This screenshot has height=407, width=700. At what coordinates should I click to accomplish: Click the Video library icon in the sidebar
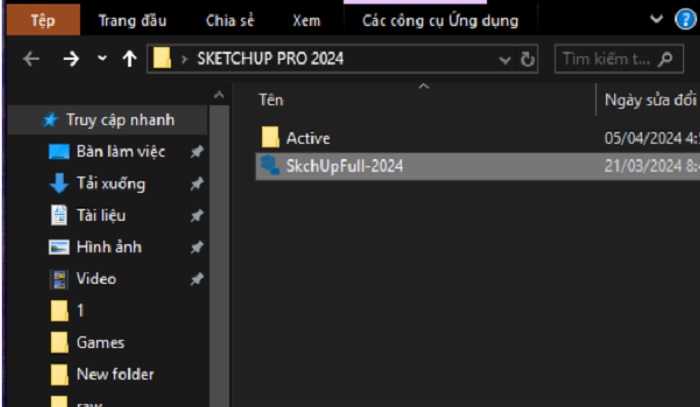[x=59, y=279]
